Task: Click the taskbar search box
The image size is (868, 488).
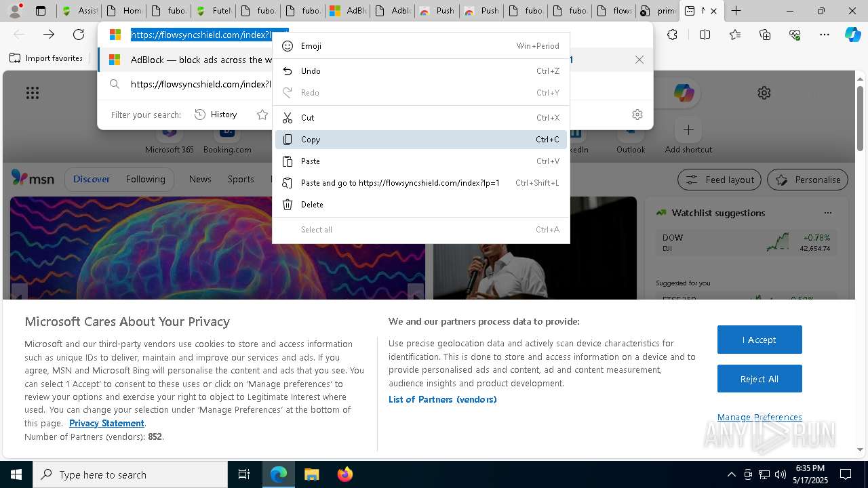Action: 130,474
